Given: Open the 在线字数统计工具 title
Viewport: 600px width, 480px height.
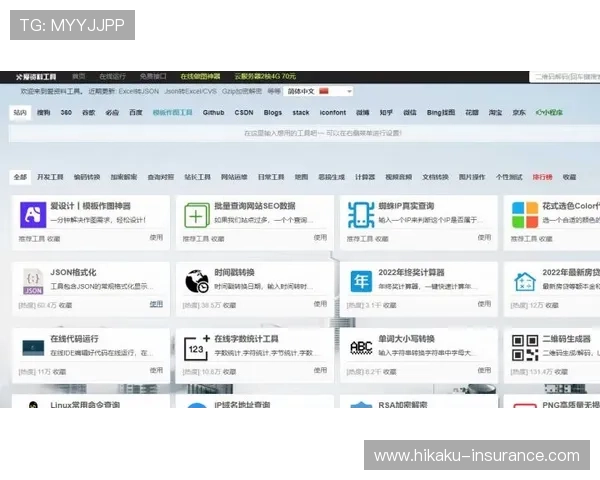Looking at the screenshot, I should pos(246,339).
